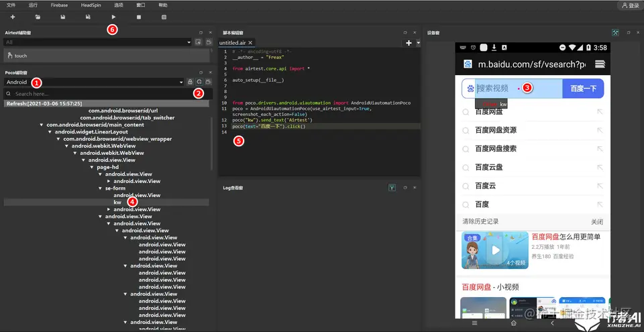Click the first record icon in Airtest assistant panel
644x332 pixels.
[x=199, y=42]
